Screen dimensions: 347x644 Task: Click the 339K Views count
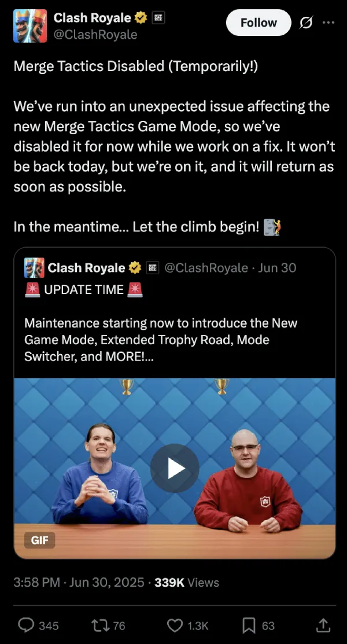(187, 583)
